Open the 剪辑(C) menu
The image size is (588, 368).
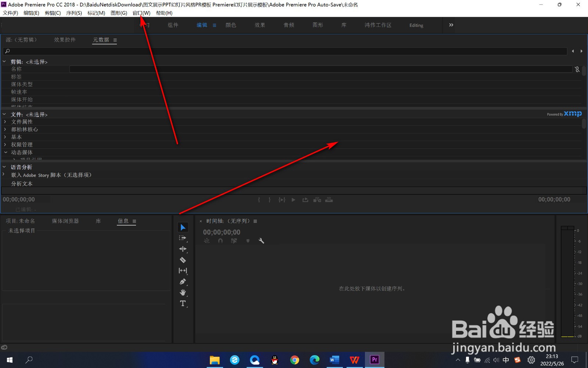coord(53,13)
